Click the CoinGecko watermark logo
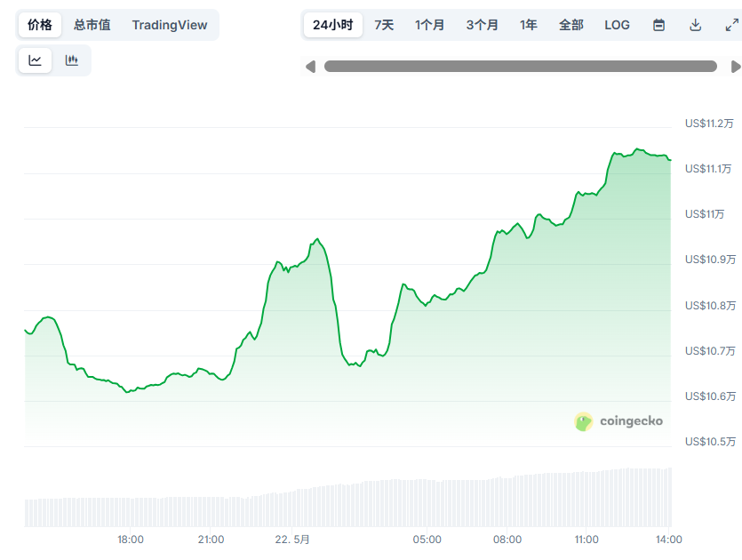This screenshot has width=742, height=560. coord(618,421)
